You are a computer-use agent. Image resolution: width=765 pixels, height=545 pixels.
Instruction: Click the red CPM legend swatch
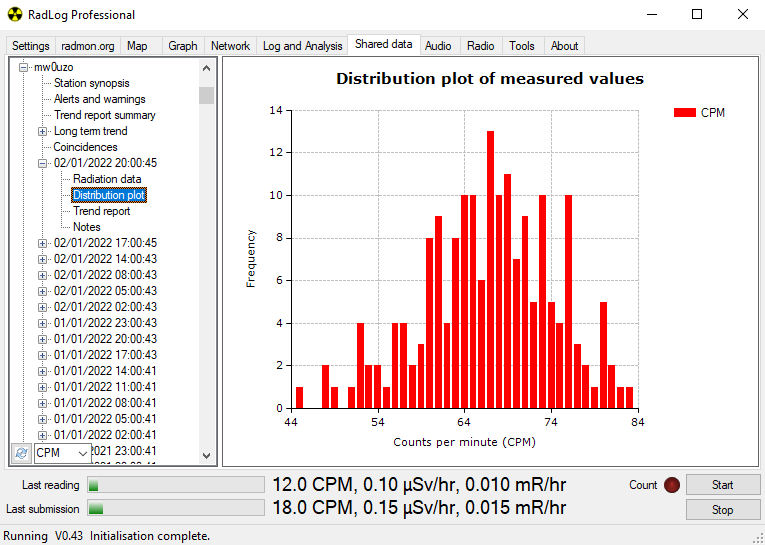[x=684, y=113]
